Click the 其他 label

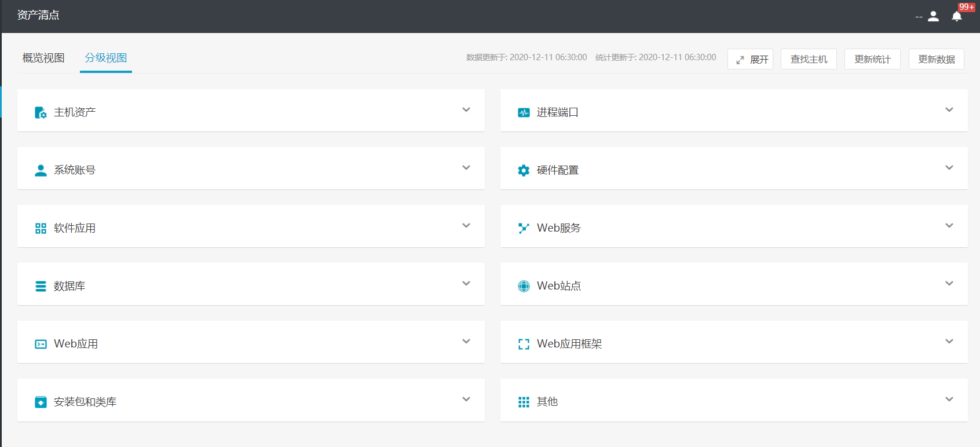click(547, 402)
